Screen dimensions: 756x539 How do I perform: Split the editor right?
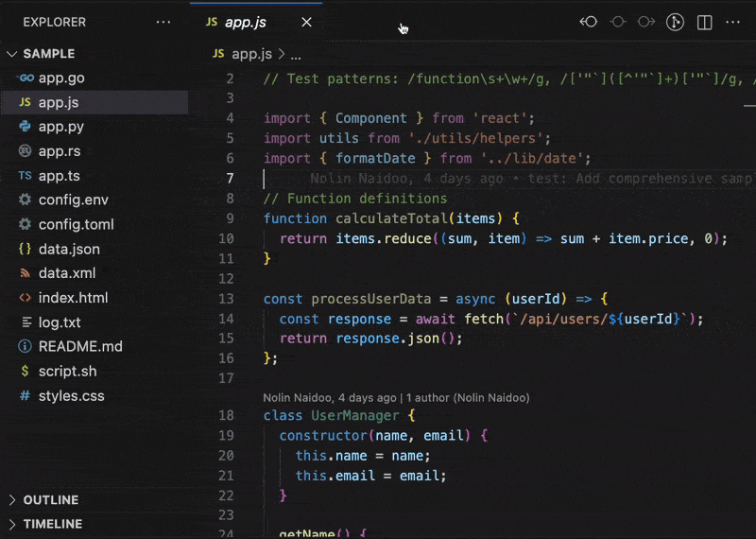click(704, 22)
